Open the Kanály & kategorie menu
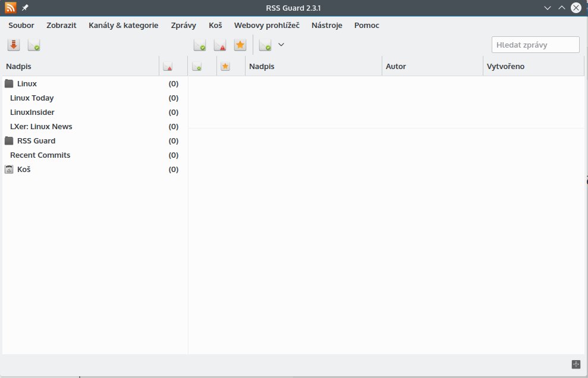Viewport: 588px width, 378px height. 124,25
